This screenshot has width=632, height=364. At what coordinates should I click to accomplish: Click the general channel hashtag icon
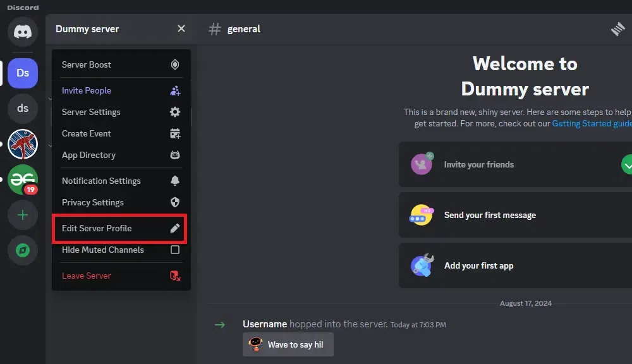(x=214, y=29)
